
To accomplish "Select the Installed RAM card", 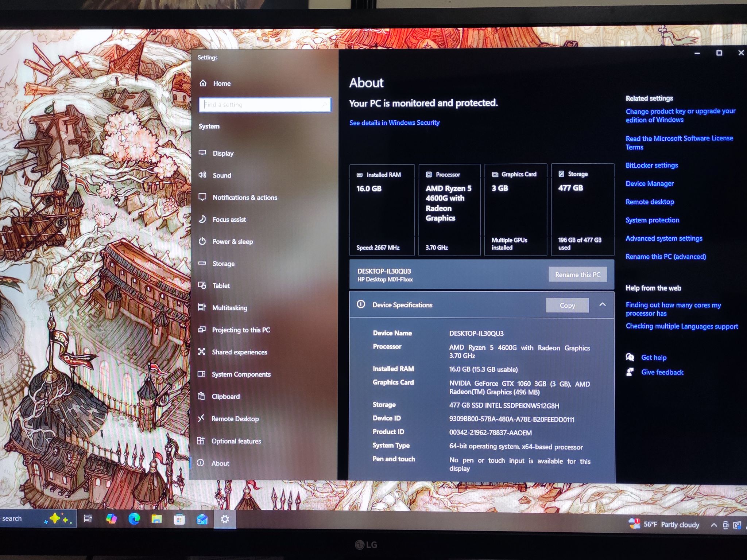I will click(x=382, y=210).
